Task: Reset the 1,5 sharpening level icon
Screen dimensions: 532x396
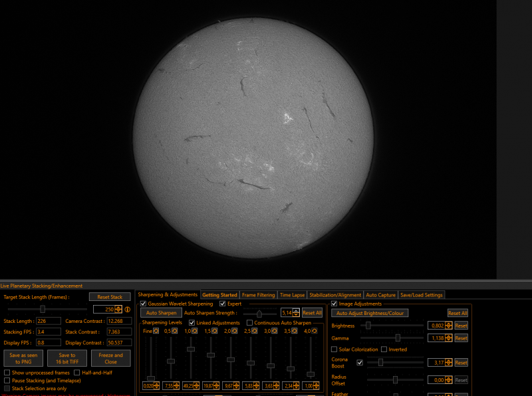Action: coord(215,331)
